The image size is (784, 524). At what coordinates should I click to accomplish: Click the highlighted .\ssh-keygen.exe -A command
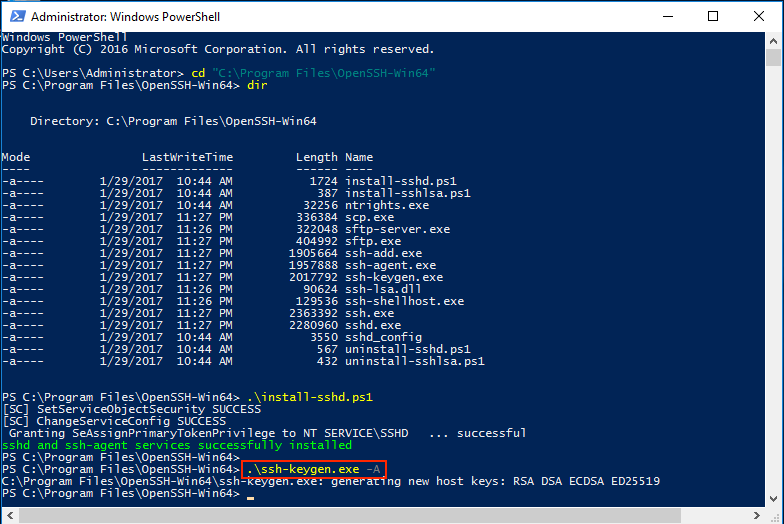coord(312,469)
